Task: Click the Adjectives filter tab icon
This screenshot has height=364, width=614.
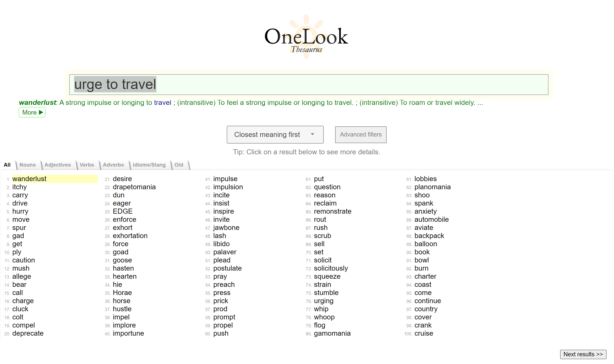Action: [57, 165]
